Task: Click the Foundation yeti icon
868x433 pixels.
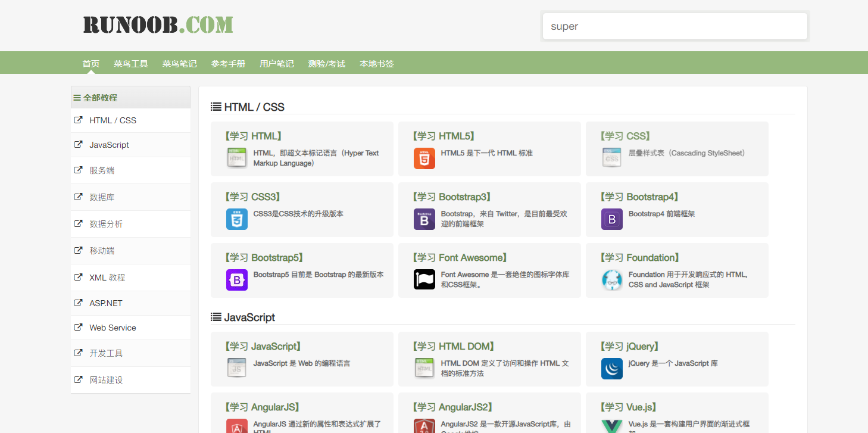Action: (x=612, y=279)
